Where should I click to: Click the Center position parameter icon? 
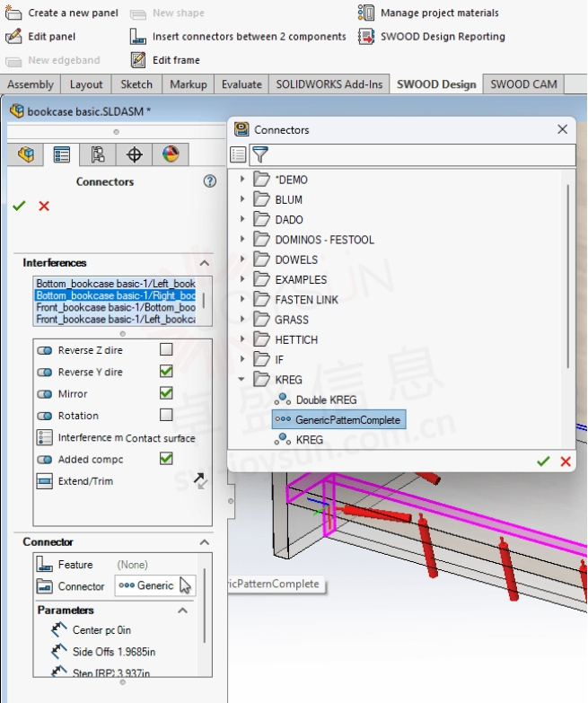pyautogui.click(x=58, y=629)
